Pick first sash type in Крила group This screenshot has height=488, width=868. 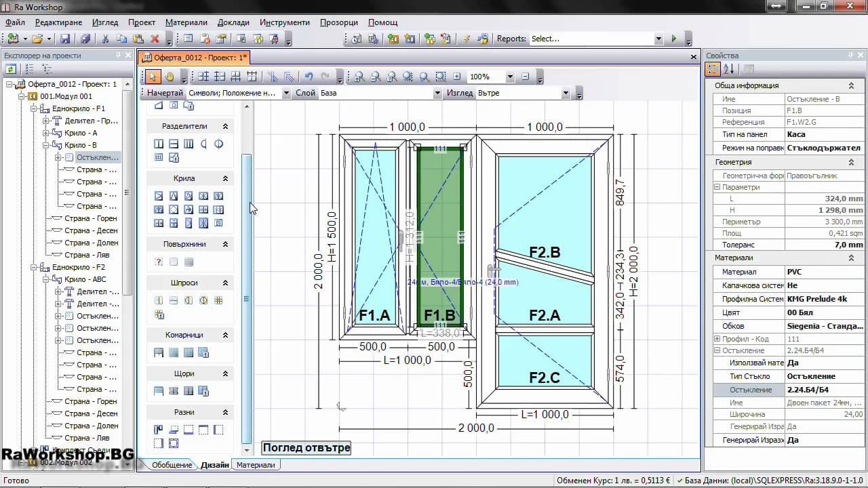pyautogui.click(x=159, y=196)
